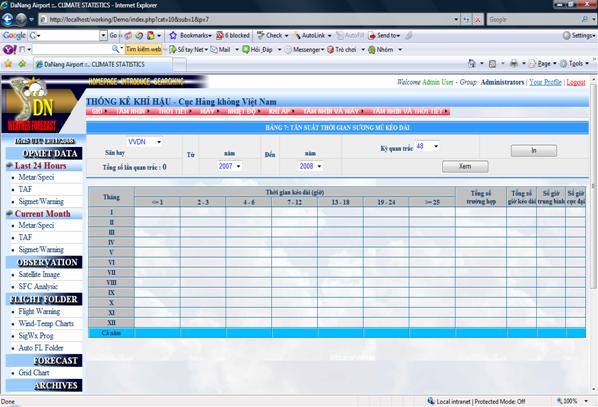
Task: Click the Logout link
Action: click(575, 82)
